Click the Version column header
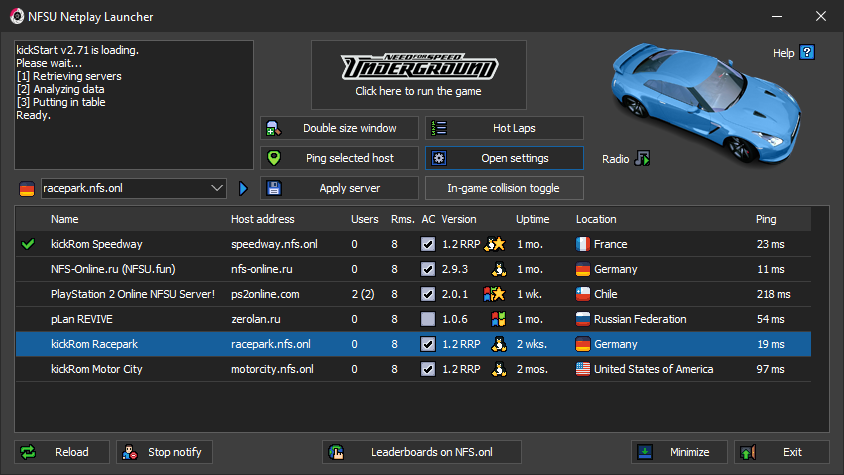 [459, 219]
